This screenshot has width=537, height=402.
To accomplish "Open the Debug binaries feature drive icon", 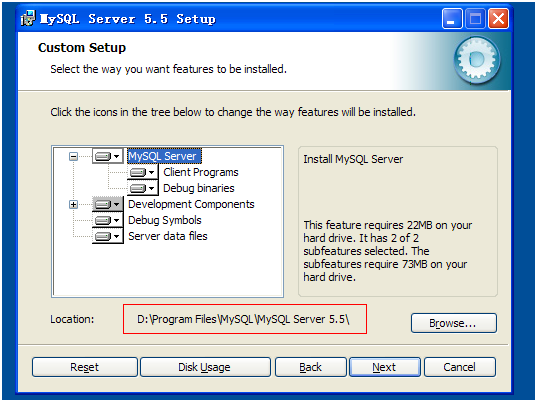I will point(142,188).
